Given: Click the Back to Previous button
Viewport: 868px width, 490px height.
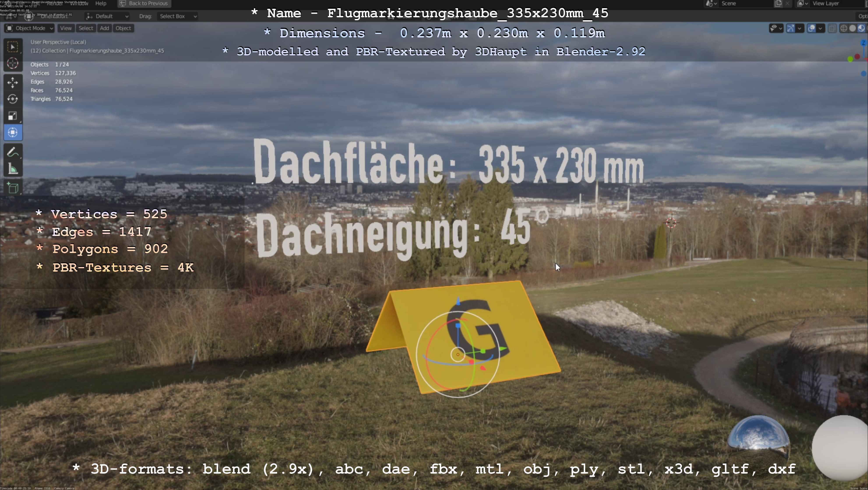Looking at the screenshot, I should pyautogui.click(x=144, y=3).
